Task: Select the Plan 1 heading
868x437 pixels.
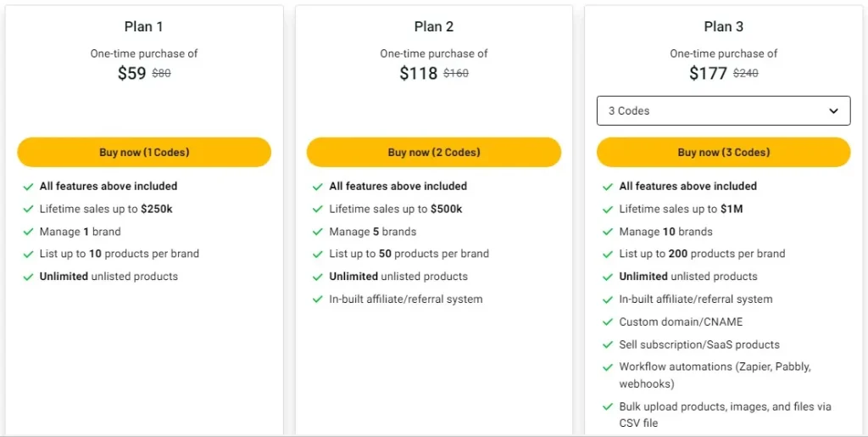Action: (x=144, y=27)
